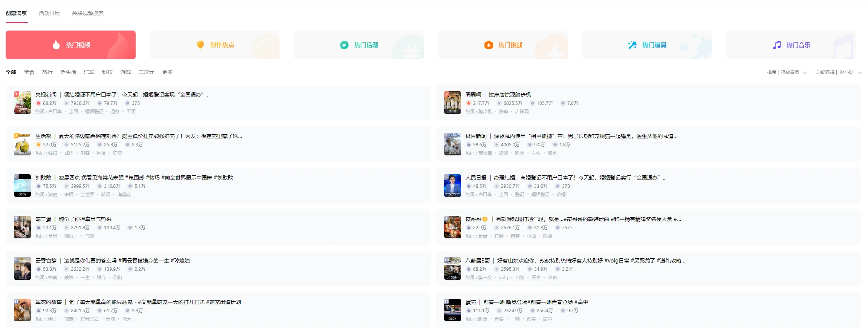Select the 热门话题 card
This screenshot has width=868, height=330.
click(x=359, y=45)
